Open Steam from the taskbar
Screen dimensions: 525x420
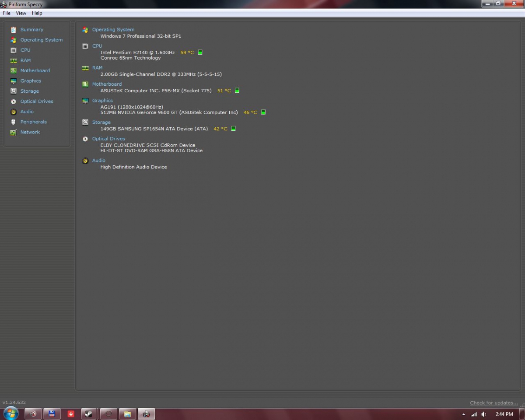pos(89,414)
